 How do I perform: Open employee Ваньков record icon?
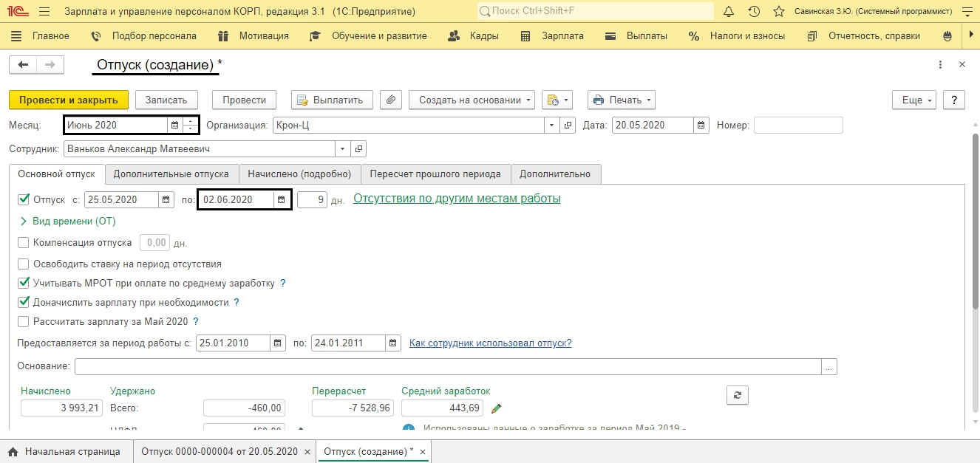pos(358,149)
